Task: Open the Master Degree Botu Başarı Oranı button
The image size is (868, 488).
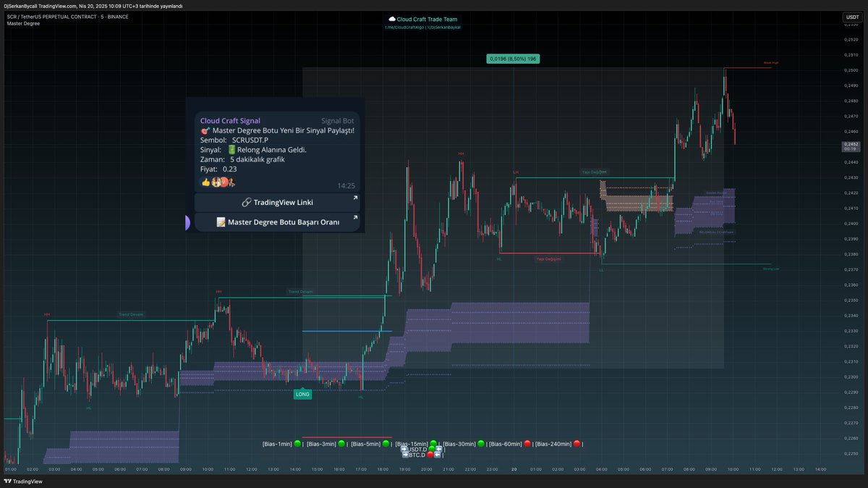Action: 277,222
